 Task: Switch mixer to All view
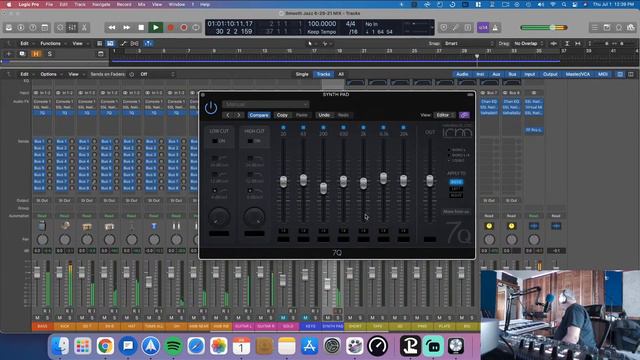(341, 74)
